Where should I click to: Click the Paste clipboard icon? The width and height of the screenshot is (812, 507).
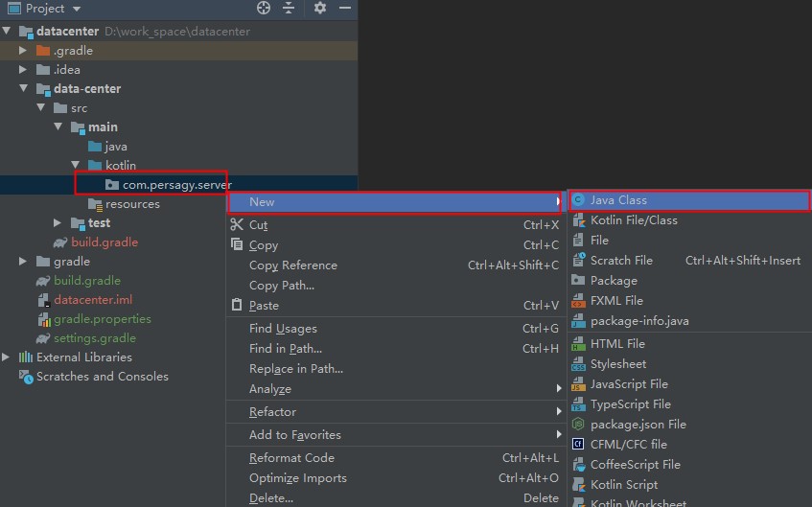tap(237, 306)
